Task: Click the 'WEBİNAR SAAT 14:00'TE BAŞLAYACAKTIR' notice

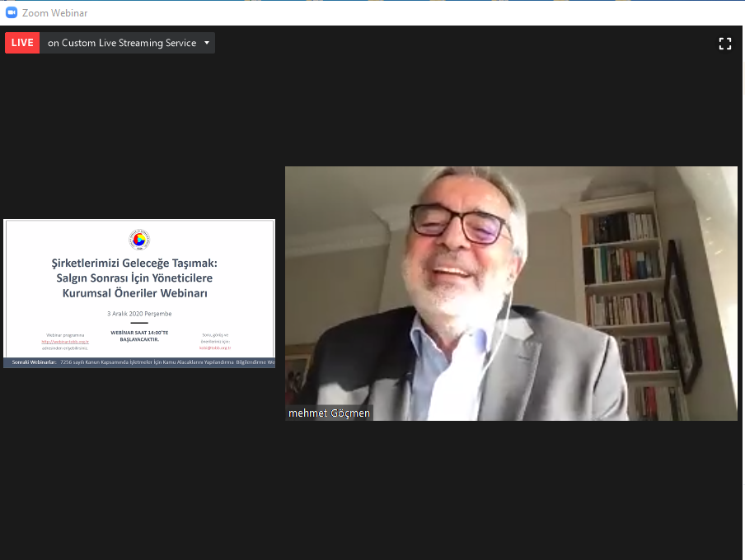Action: pyautogui.click(x=139, y=334)
